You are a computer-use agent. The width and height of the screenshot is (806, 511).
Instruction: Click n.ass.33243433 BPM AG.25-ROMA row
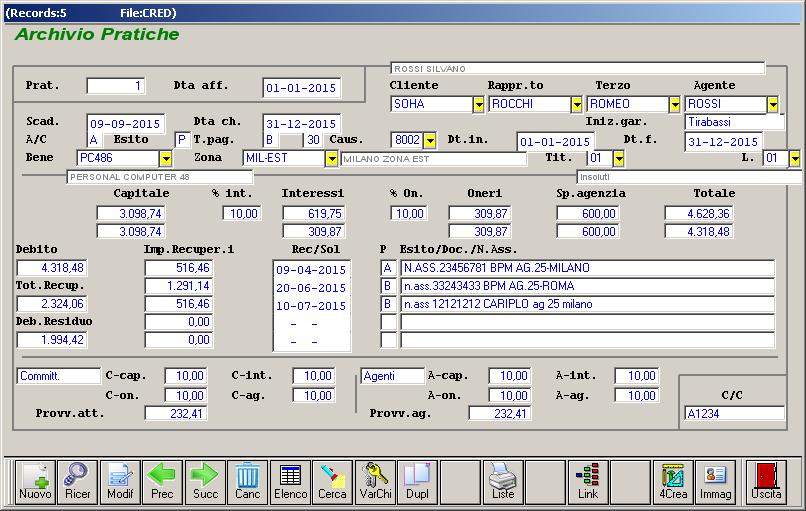588,286
